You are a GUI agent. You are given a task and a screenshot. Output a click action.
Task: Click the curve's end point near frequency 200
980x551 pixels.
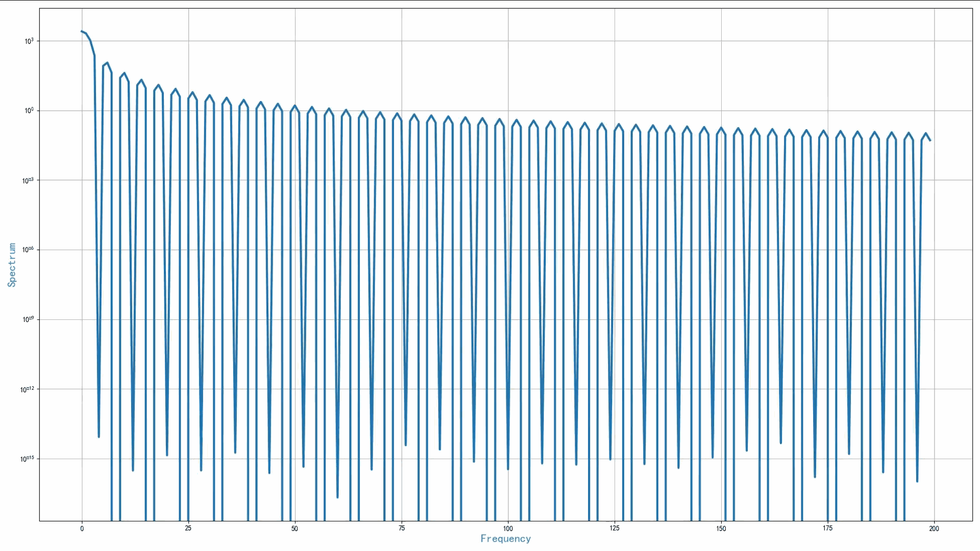click(x=930, y=140)
